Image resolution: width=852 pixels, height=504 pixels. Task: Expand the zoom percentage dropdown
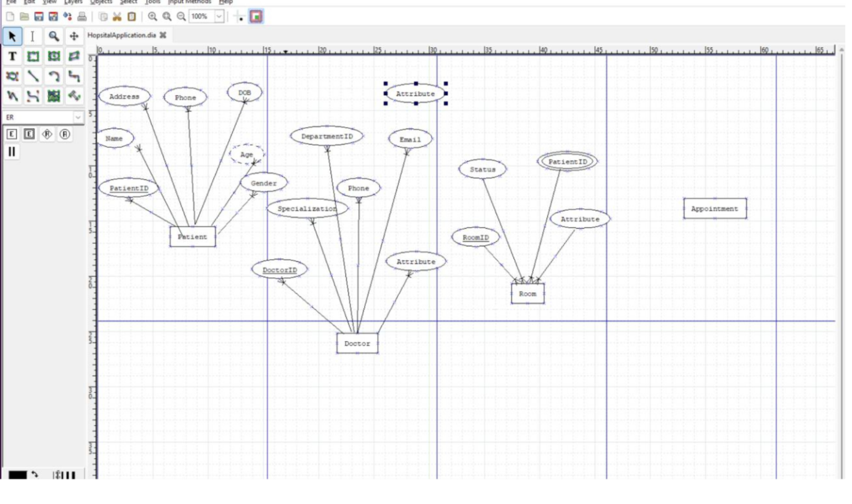click(219, 16)
